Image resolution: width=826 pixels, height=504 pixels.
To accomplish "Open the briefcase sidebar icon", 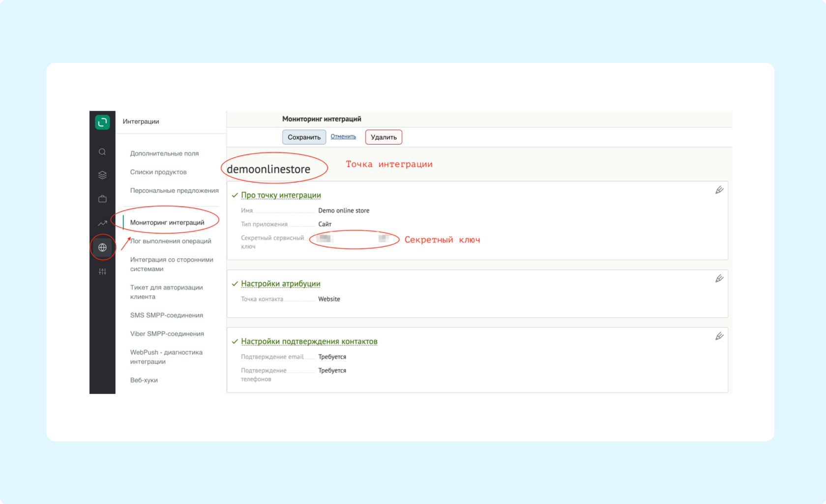I will point(102,199).
